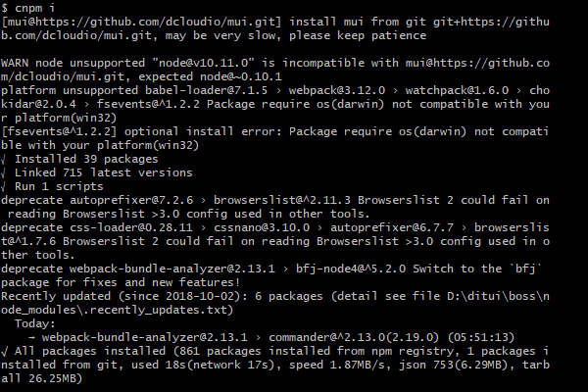Click the 'platform unsupported' line start

coord(70,91)
